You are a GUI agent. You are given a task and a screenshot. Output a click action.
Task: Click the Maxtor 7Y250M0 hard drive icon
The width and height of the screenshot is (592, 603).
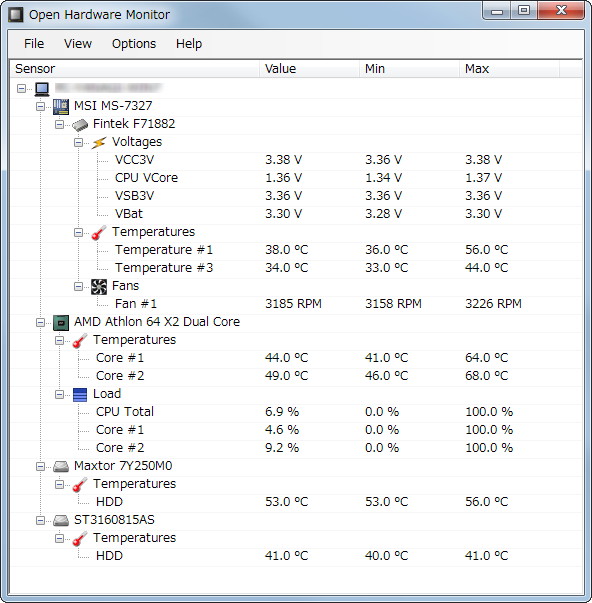(60, 466)
